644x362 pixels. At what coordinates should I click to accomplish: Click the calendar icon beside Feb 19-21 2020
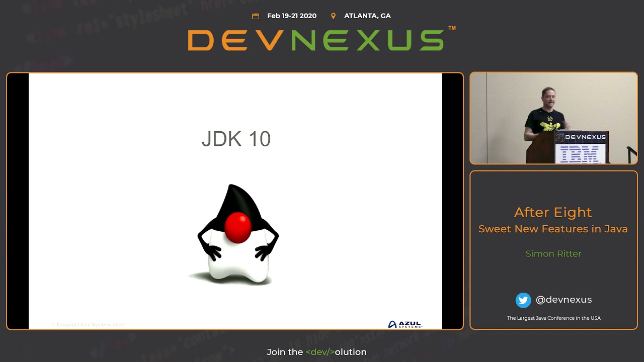tap(256, 16)
